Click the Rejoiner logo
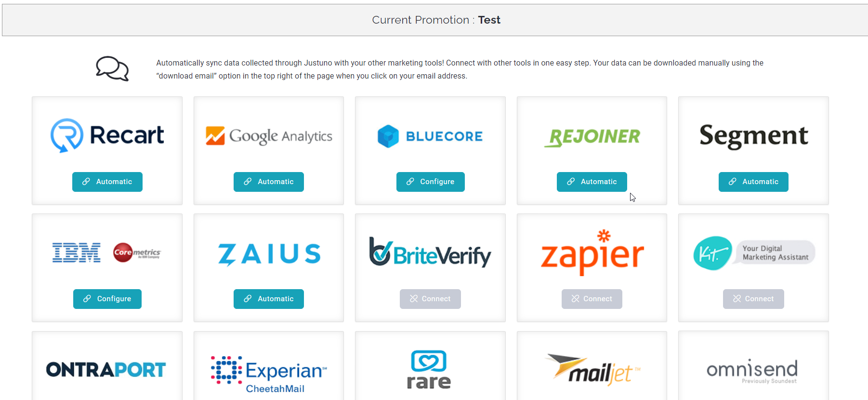Image resolution: width=868 pixels, height=400 pixels. (x=592, y=137)
